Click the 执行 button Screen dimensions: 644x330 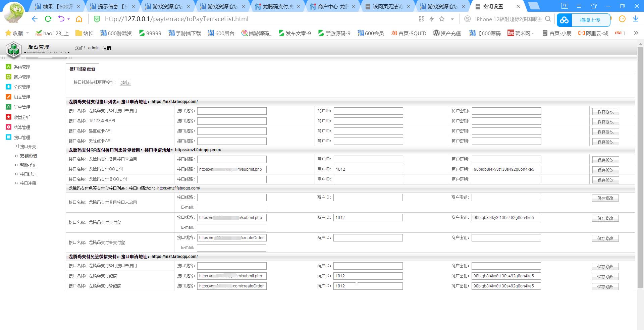[x=125, y=82]
